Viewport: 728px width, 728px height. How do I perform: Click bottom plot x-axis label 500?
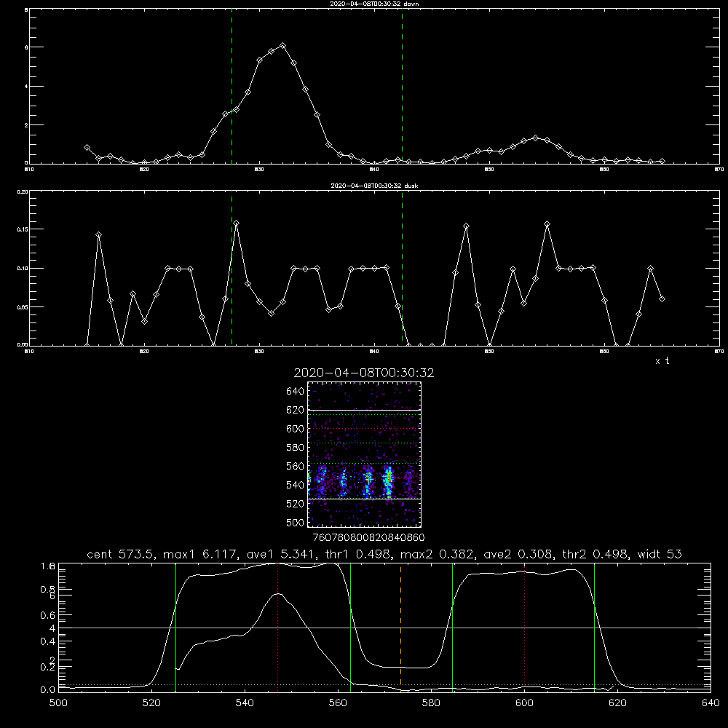click(x=58, y=703)
